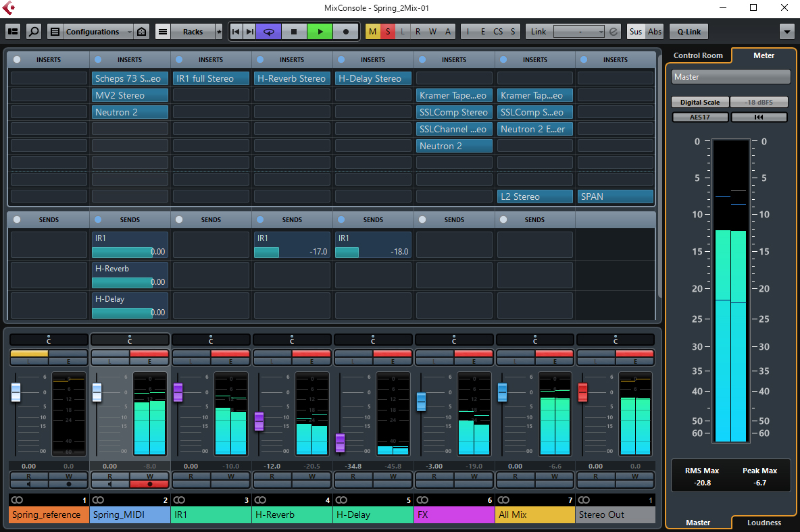Toggle inserts bypass on Spring_MIDI column
The width and height of the screenshot is (800, 532).
(98, 59)
